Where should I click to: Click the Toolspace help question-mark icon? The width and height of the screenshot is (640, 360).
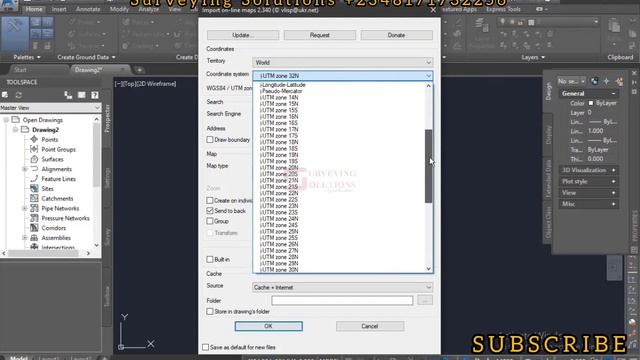[95, 95]
